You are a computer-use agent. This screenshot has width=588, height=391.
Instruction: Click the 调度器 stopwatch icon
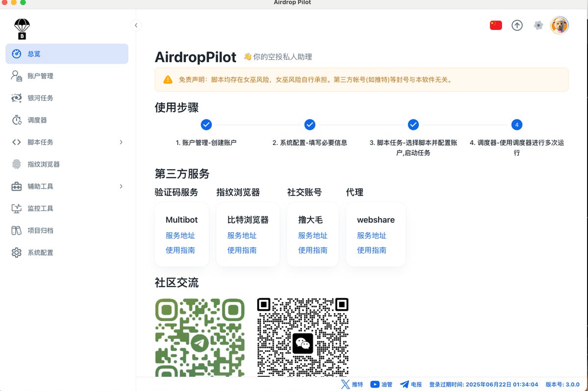pyautogui.click(x=17, y=120)
